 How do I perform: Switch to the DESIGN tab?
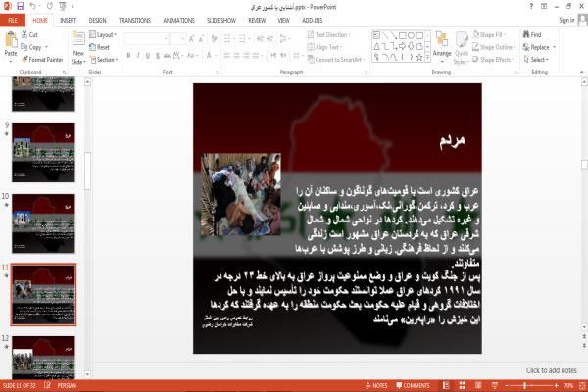tap(97, 20)
